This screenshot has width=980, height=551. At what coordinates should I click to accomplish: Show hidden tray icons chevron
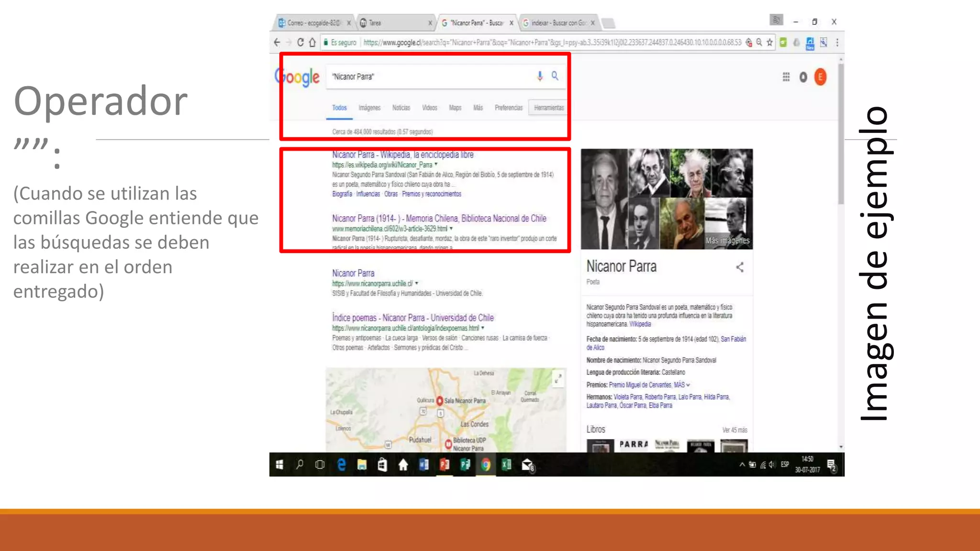(x=742, y=464)
